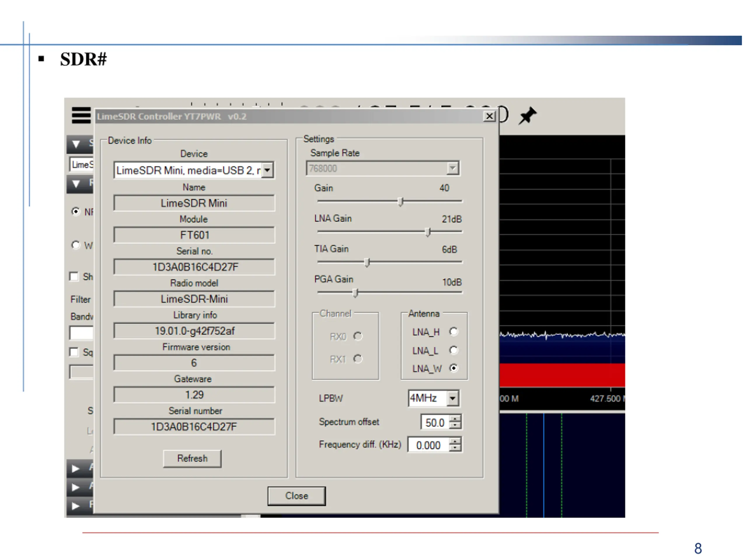Collapse the second SDR# panel triangle
This screenshot has height=560, width=747.
pos(76,184)
